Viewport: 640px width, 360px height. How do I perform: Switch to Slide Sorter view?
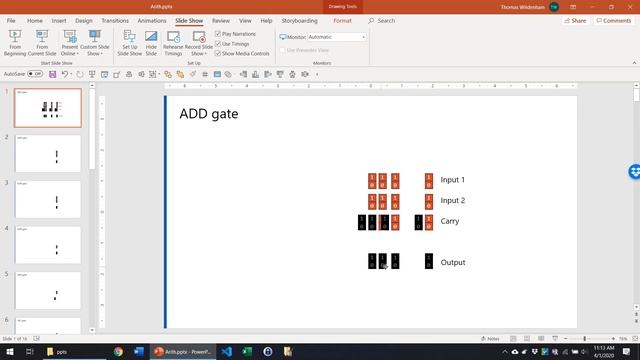527,338
